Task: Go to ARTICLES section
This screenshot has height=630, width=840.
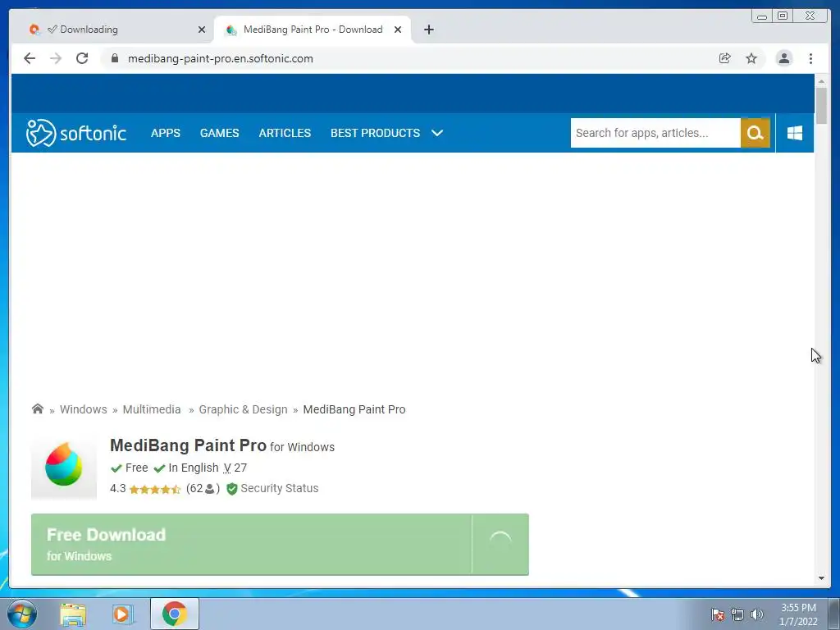Action: pos(285,133)
